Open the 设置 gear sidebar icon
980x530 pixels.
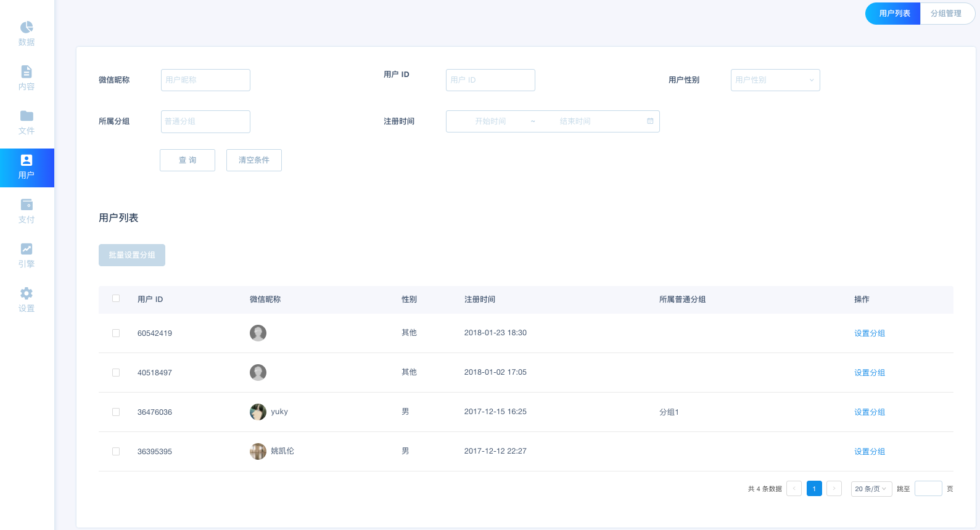tap(27, 294)
